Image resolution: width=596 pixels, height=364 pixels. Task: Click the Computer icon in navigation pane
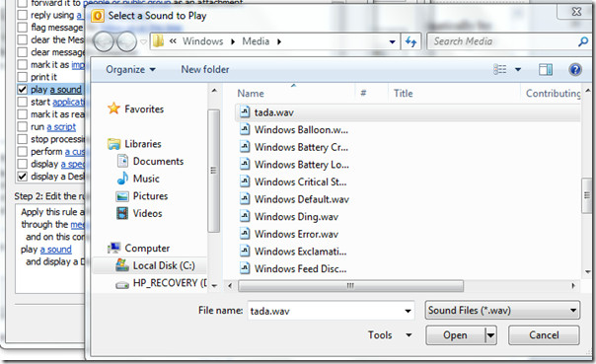point(113,249)
